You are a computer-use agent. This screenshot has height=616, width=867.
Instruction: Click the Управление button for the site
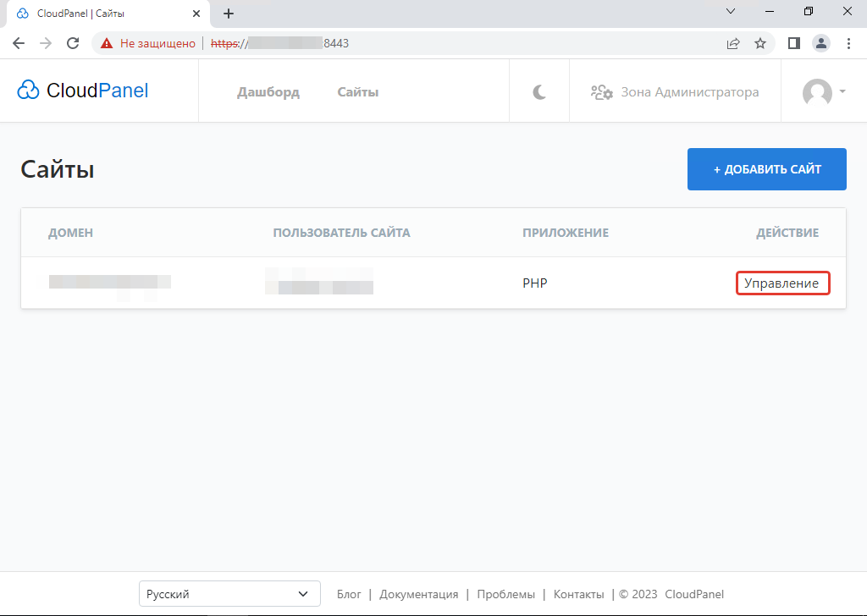point(782,283)
